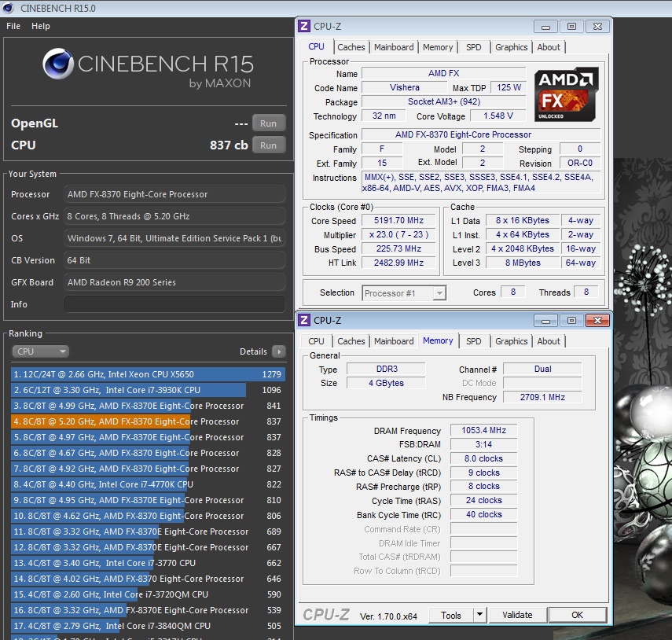Select ranking row 16 with score 539
Image resolution: width=672 pixels, height=640 pixels.
point(148,610)
